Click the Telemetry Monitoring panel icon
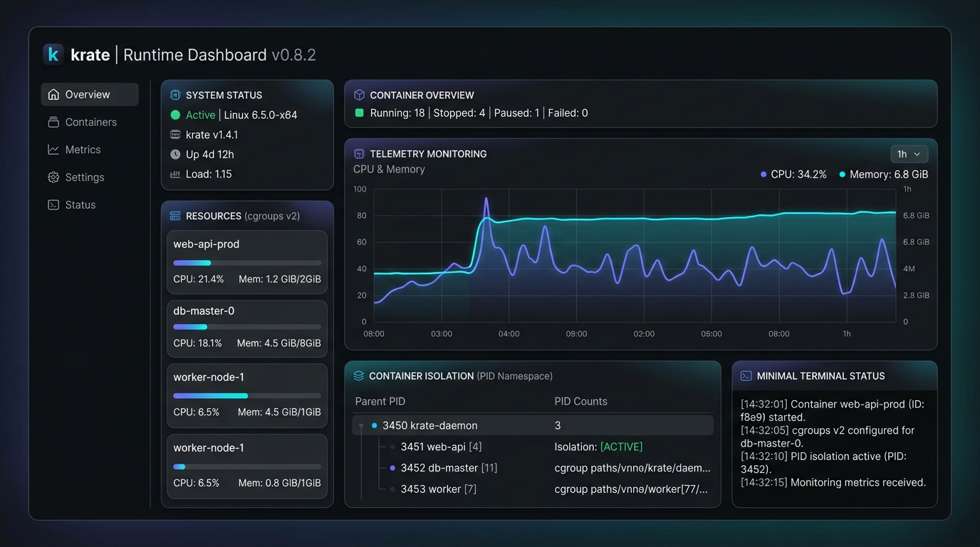Image resolution: width=980 pixels, height=547 pixels. 360,154
